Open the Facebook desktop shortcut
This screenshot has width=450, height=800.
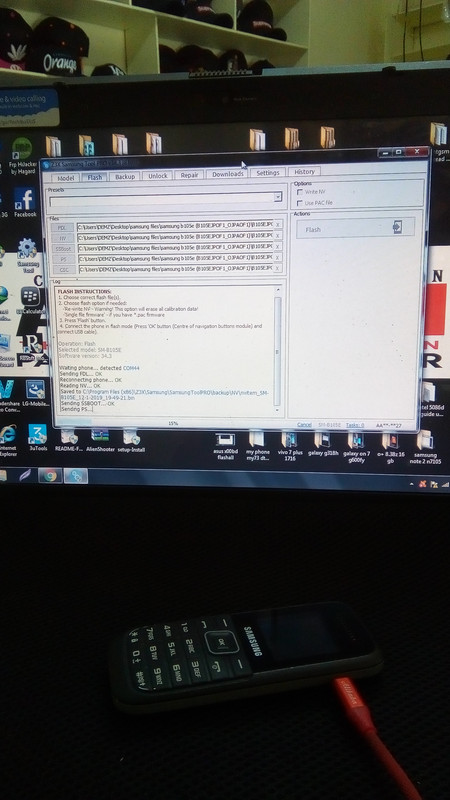24,203
